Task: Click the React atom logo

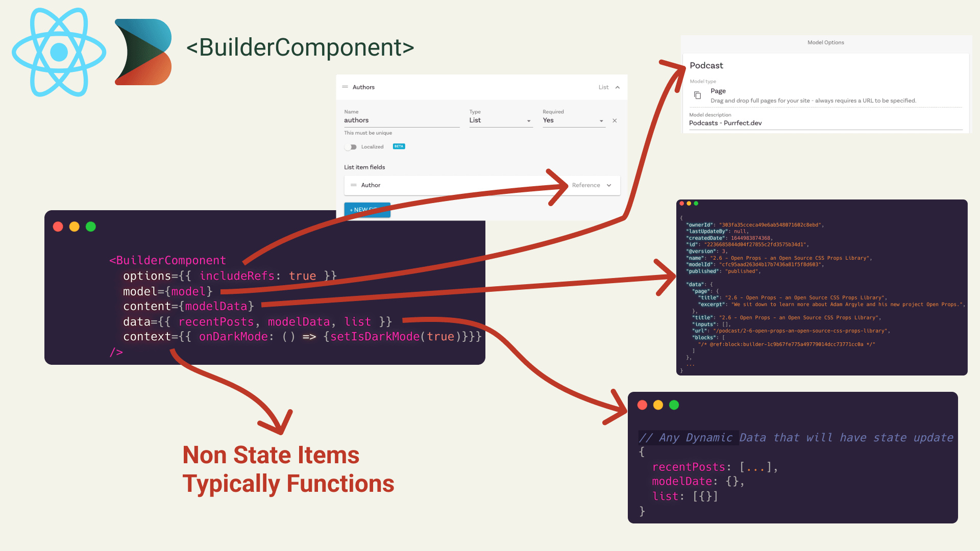Action: [59, 52]
